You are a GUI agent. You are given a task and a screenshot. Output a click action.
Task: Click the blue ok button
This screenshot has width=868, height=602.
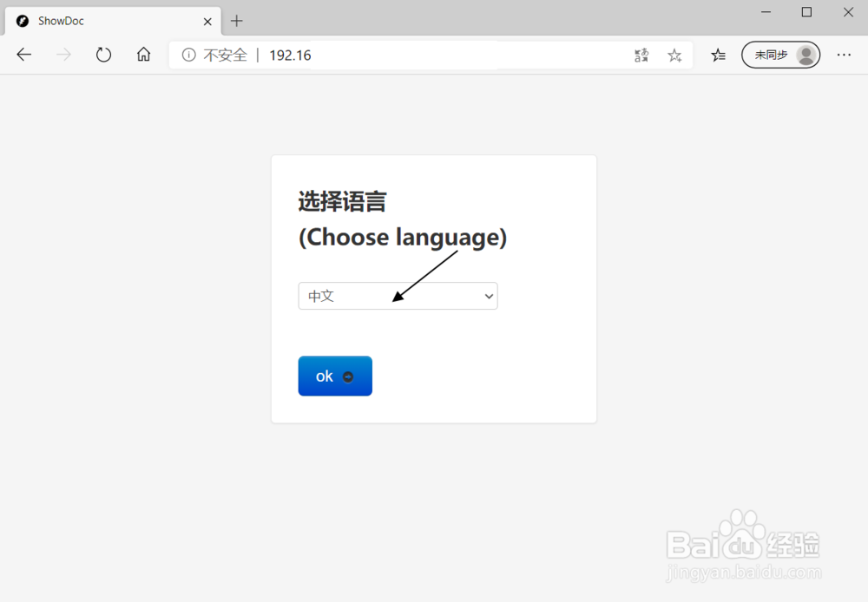click(x=335, y=376)
